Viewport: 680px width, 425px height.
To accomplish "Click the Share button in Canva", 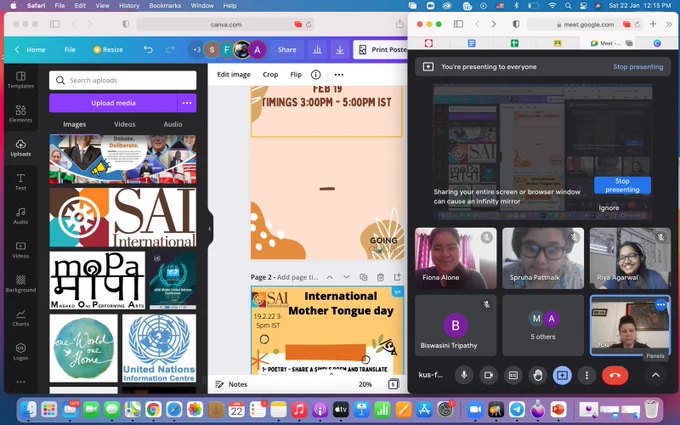I will (287, 50).
